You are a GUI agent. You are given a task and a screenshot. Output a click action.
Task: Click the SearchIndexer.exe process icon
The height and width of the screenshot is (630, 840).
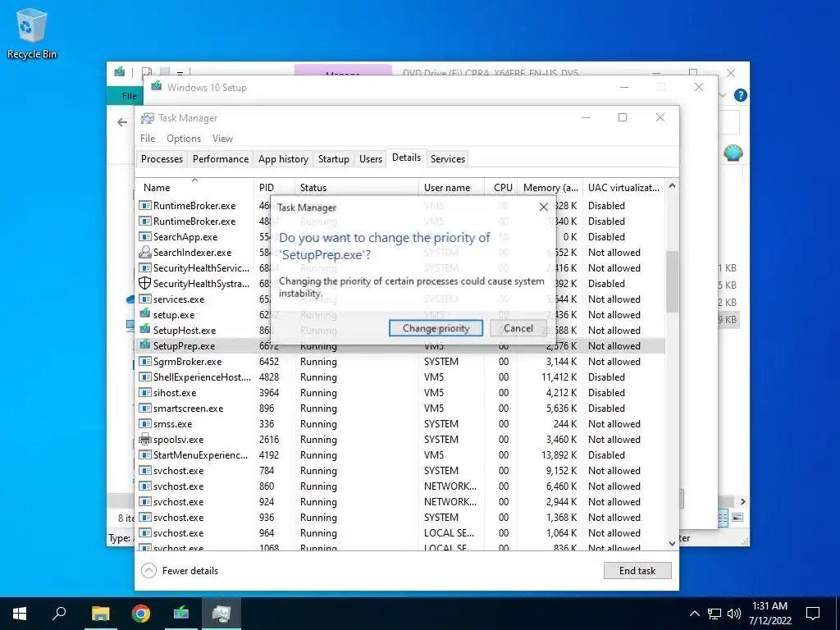click(x=144, y=252)
